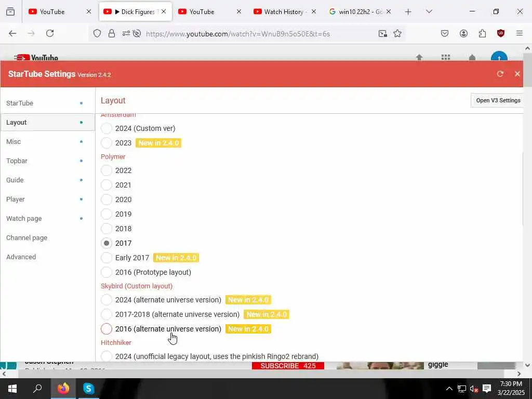Click the YouTube upload arrow icon
Image resolution: width=532 pixels, height=399 pixels.
point(419,58)
